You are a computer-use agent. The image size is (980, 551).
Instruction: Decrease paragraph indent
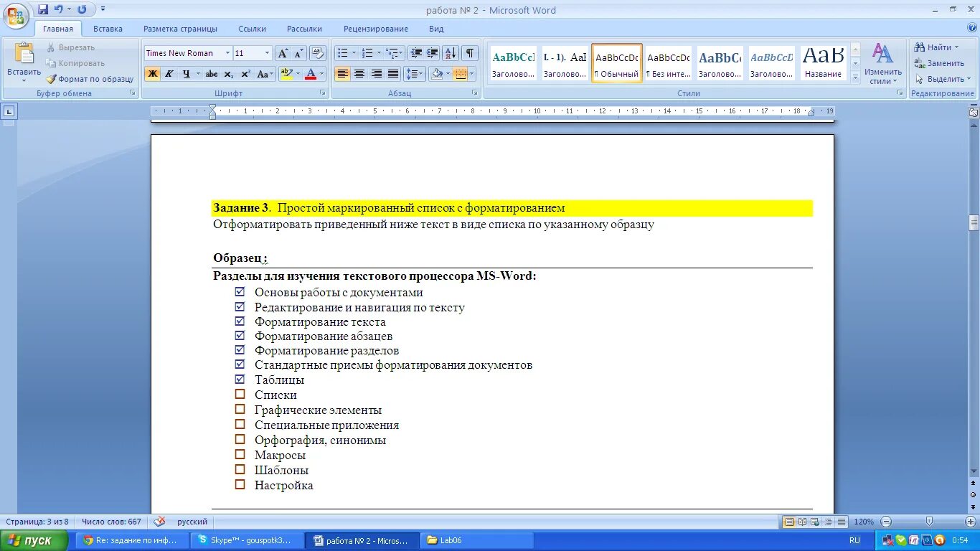coord(416,53)
